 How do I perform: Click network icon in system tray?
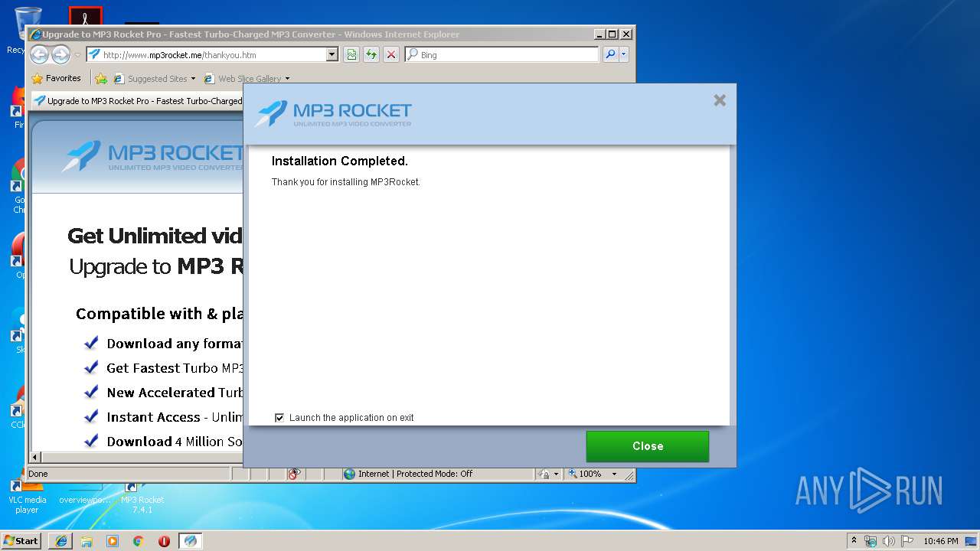pyautogui.click(x=871, y=541)
